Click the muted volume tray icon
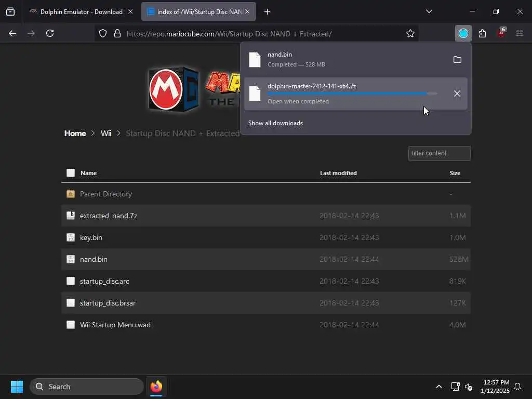 pos(469,387)
